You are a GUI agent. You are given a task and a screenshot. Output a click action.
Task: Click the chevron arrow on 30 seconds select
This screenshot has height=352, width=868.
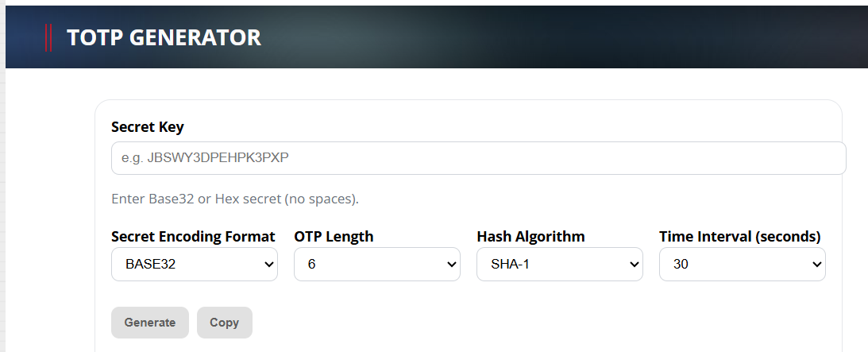[816, 265]
